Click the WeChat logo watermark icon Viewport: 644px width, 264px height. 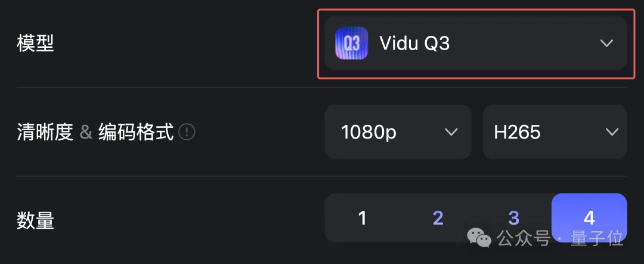pyautogui.click(x=479, y=238)
